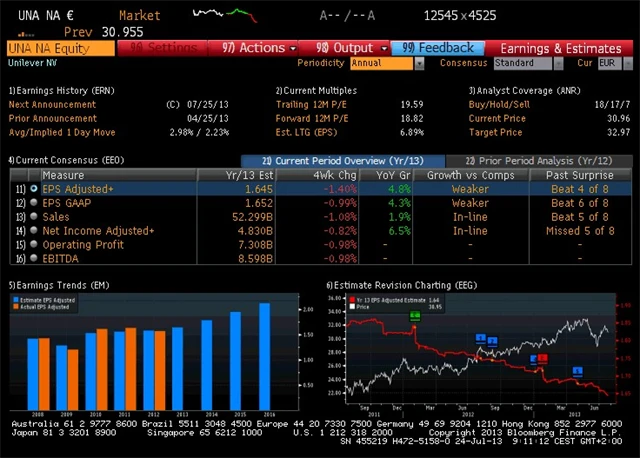Choose the Net Income Adjusted+ radio button
The height and width of the screenshot is (458, 640).
34,230
